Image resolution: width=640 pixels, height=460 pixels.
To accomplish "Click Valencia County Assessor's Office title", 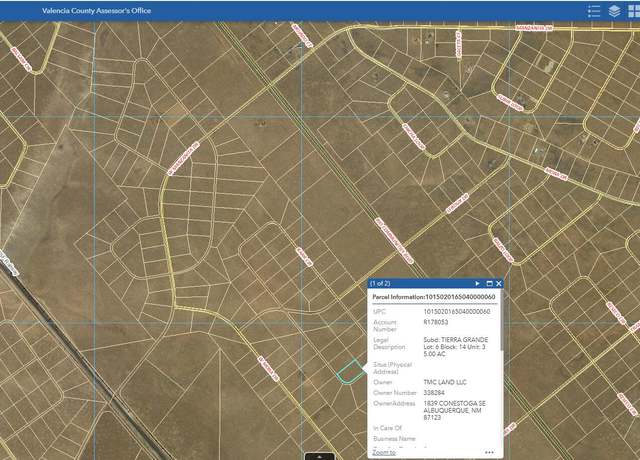I will pos(96,11).
